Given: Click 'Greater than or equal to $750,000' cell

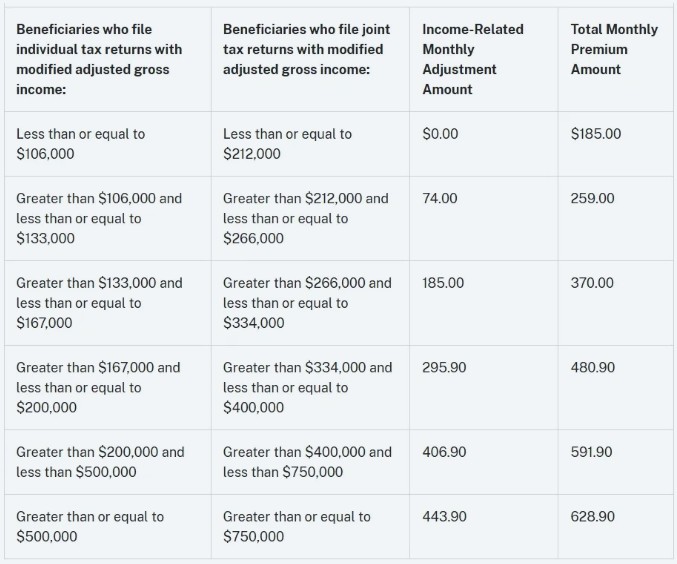Looking at the screenshot, I should 296,526.
